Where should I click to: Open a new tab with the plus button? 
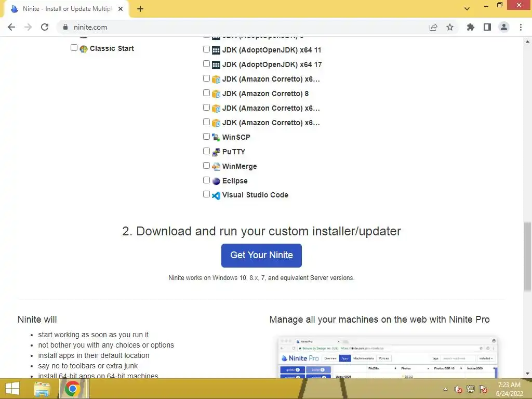[140, 9]
